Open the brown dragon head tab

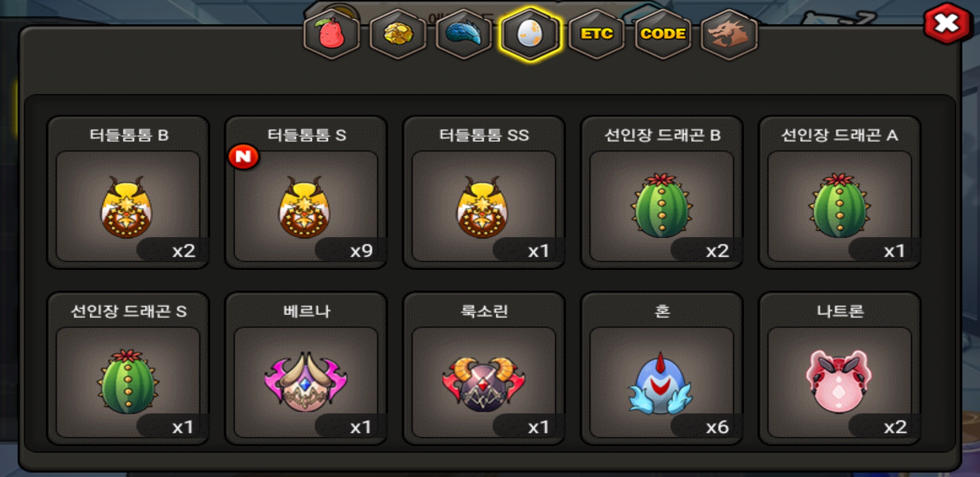[729, 34]
